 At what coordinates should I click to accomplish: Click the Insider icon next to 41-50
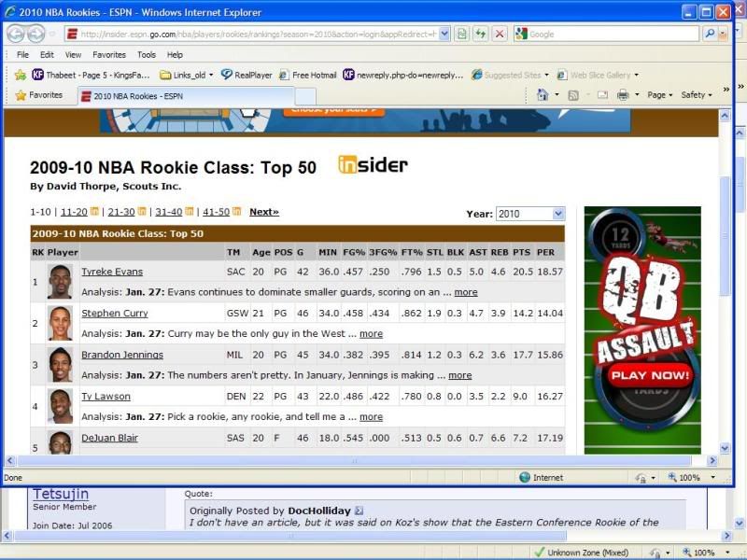tap(236, 212)
